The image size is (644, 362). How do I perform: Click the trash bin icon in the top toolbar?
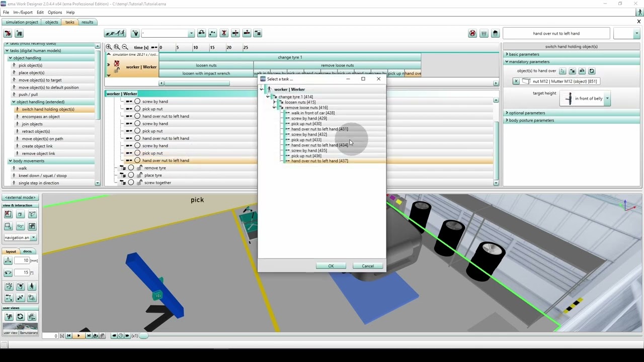coord(484,33)
